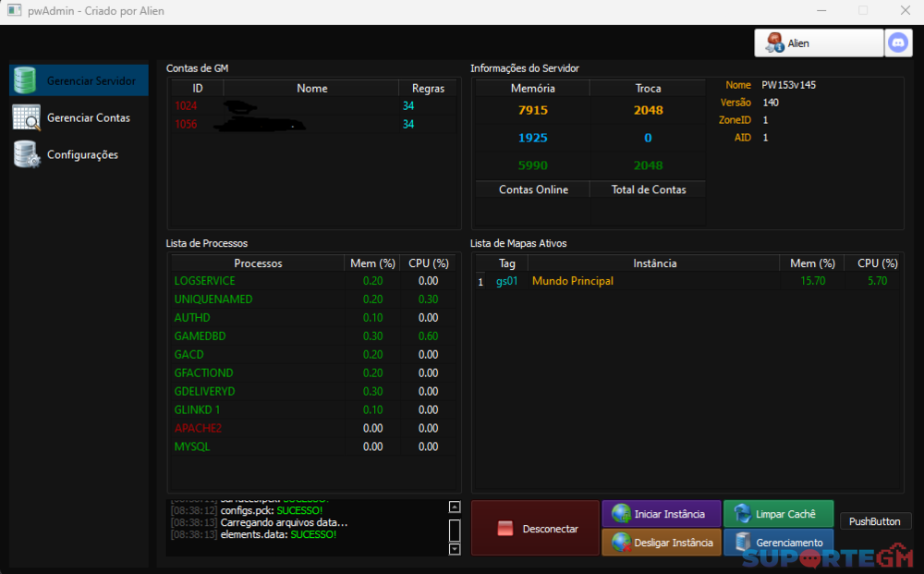Click the Gerenciar Servidor database icon

(25, 80)
